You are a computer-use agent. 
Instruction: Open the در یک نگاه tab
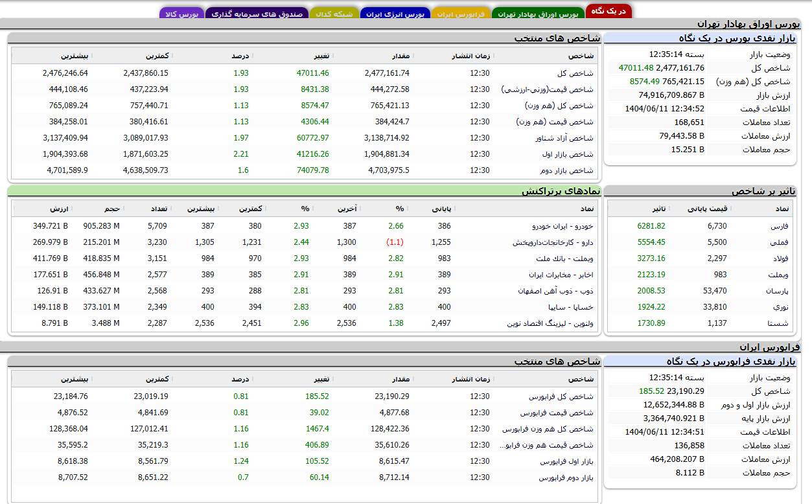[x=608, y=12]
